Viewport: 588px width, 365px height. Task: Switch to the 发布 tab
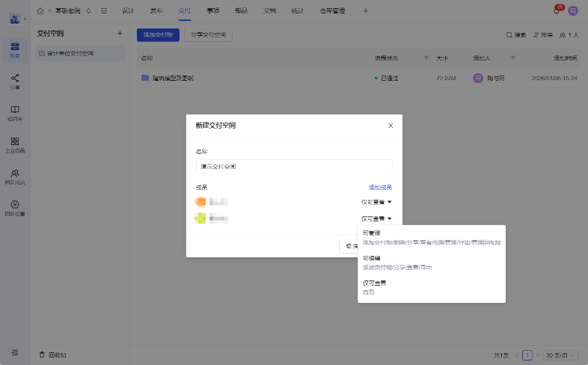(x=156, y=10)
